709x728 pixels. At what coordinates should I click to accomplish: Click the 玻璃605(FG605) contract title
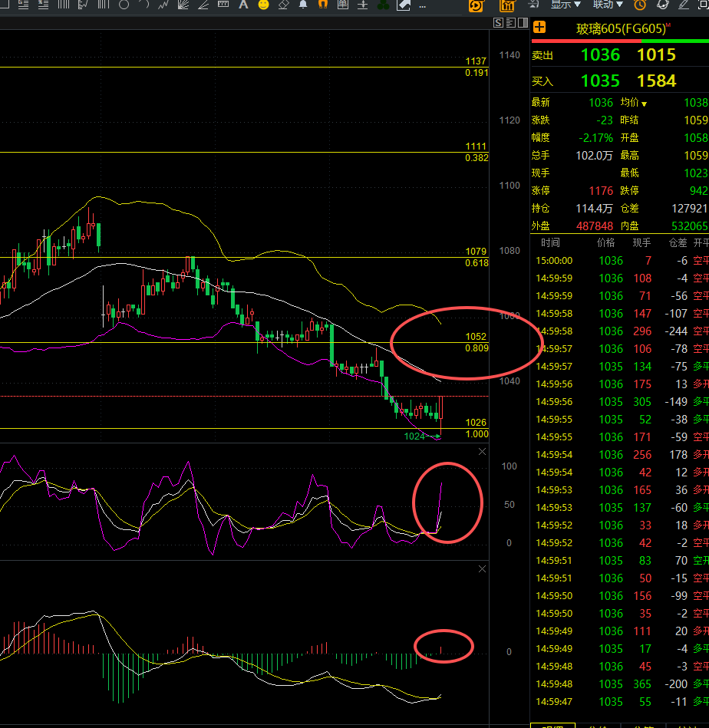622,29
